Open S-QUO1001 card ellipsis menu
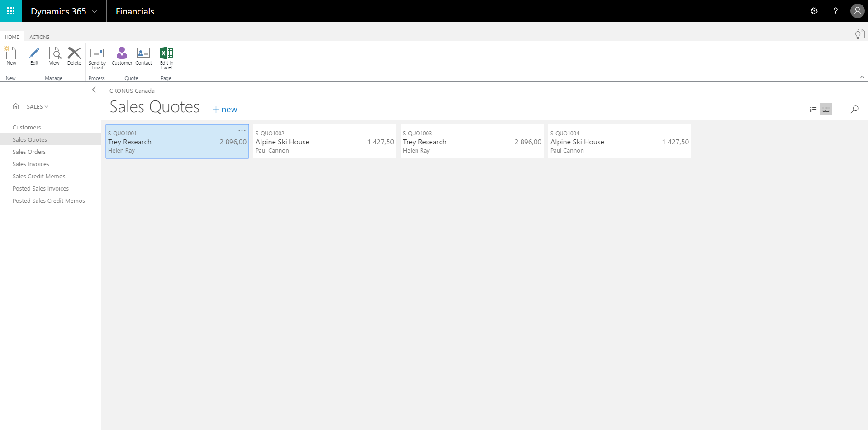Viewport: 868px width, 430px height. coord(242,131)
